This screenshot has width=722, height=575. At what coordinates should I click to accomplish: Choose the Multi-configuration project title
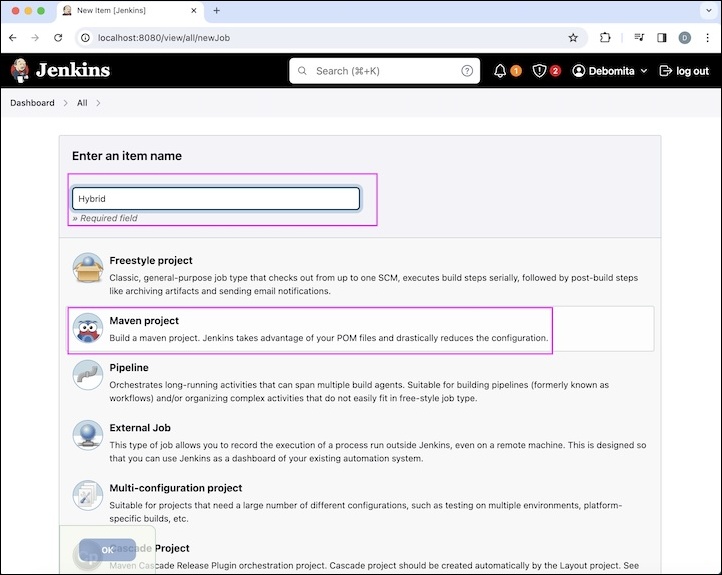point(176,488)
